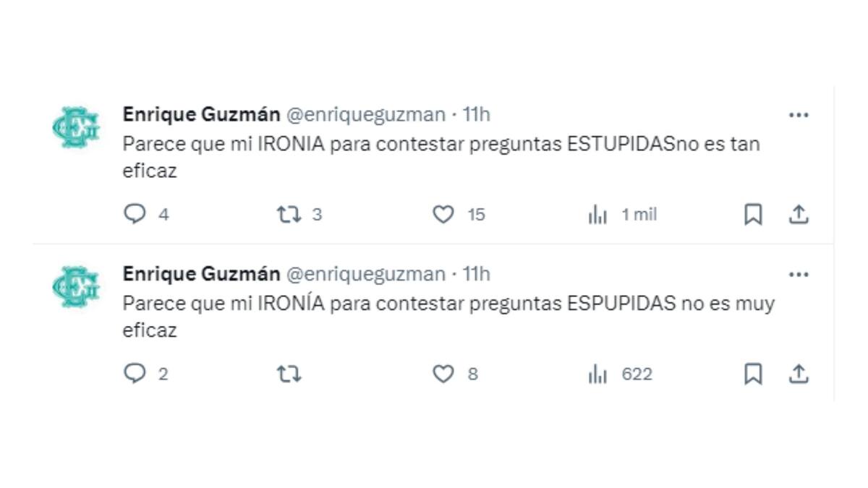This screenshot has width=868, height=488.
Task: View analytics of tweet with 622 views
Action: [597, 374]
